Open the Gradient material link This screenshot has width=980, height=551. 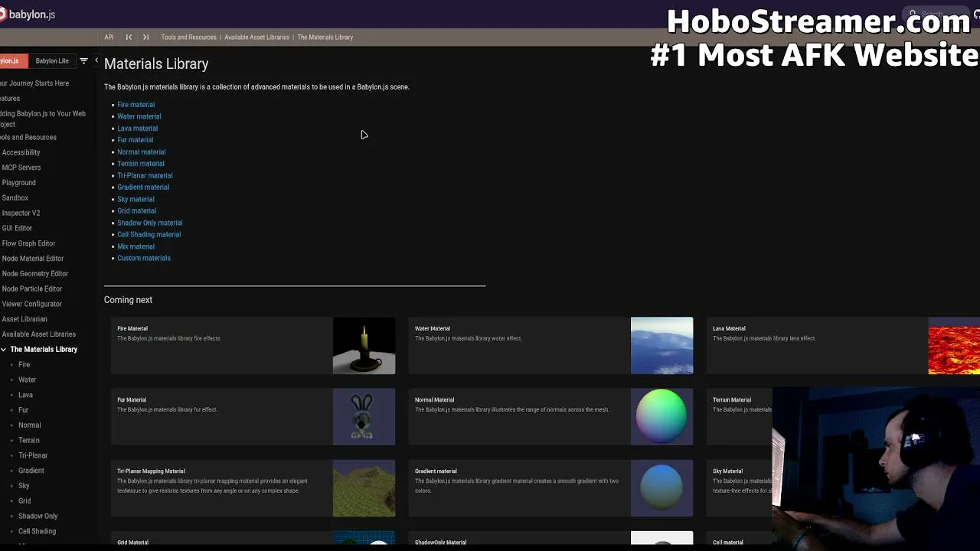143,187
